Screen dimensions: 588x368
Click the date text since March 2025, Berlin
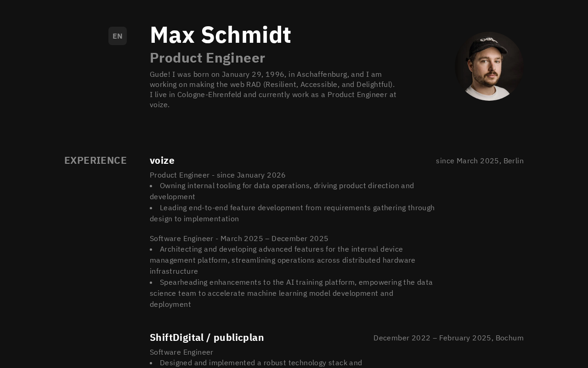[480, 161]
